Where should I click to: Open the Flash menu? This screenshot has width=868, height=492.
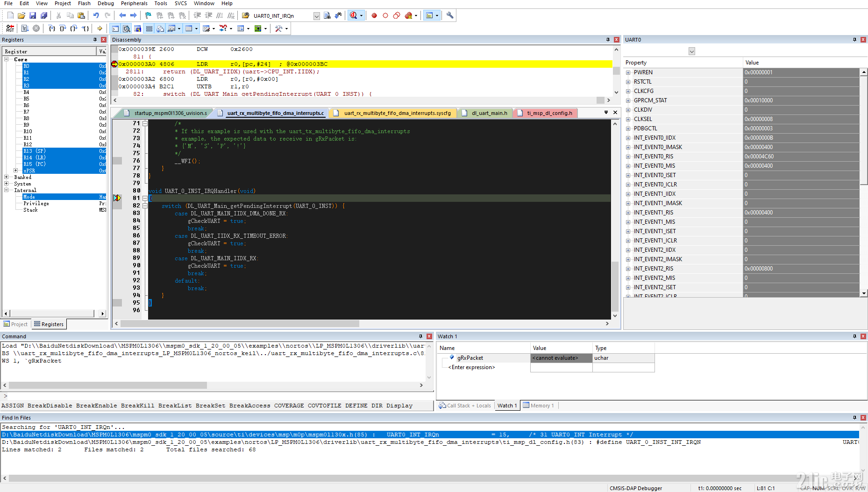84,3
